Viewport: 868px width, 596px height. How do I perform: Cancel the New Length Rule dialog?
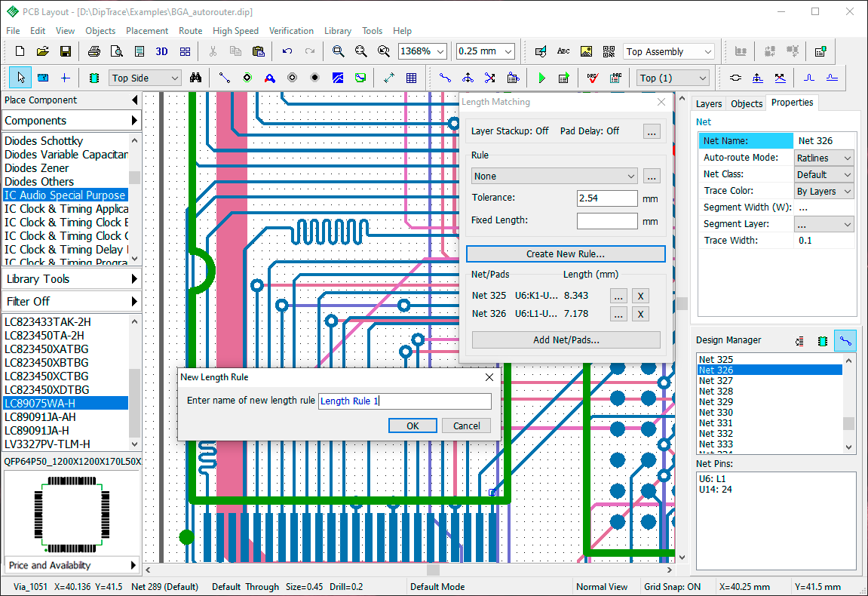467,426
